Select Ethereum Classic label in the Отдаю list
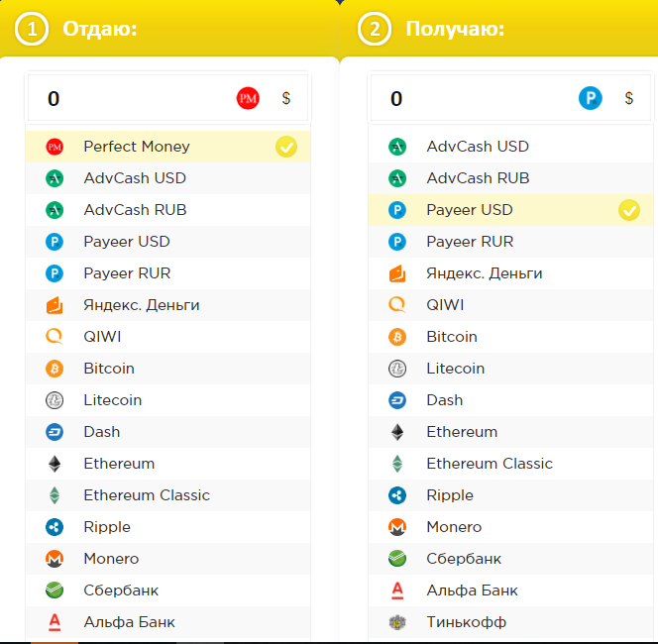The height and width of the screenshot is (644, 658). coord(147,495)
